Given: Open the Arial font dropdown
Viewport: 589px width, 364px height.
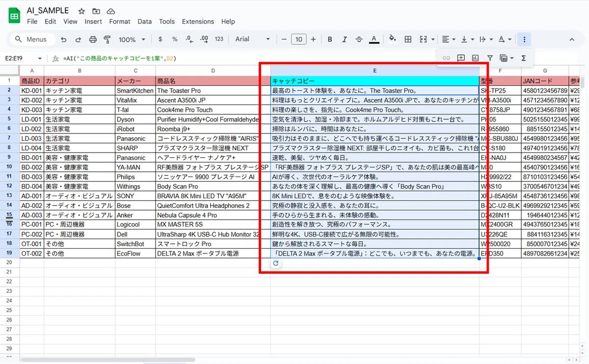Looking at the screenshot, I should pos(252,39).
